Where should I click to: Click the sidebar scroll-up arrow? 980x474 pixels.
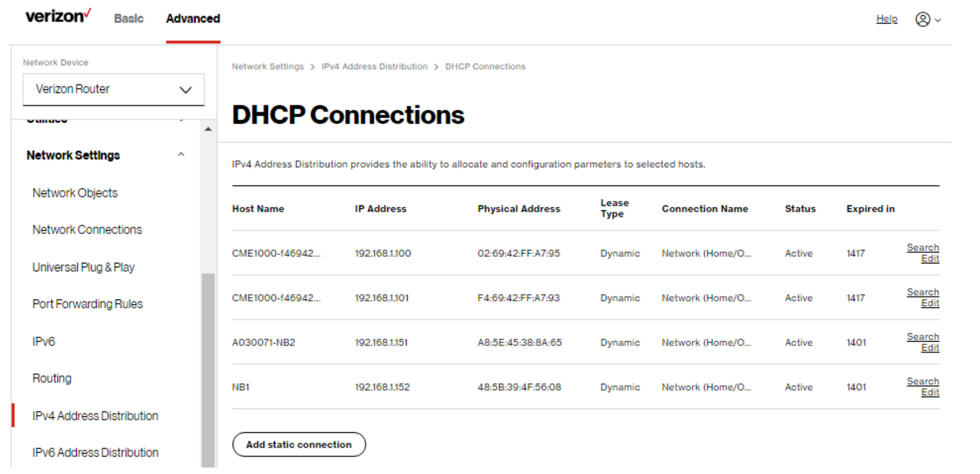[x=208, y=129]
